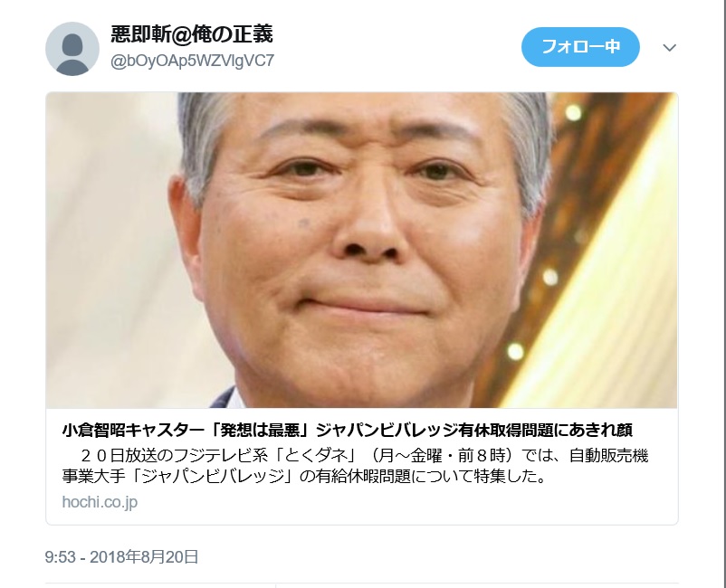Select the 「とくダネ」 program name text
Screen dimensions: 726x588
click(x=319, y=456)
